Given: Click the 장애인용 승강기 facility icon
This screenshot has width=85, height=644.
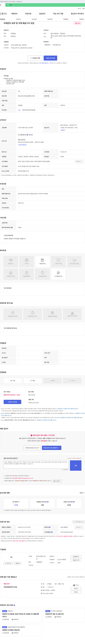Looking at the screenshot, I should click(x=32, y=314).
